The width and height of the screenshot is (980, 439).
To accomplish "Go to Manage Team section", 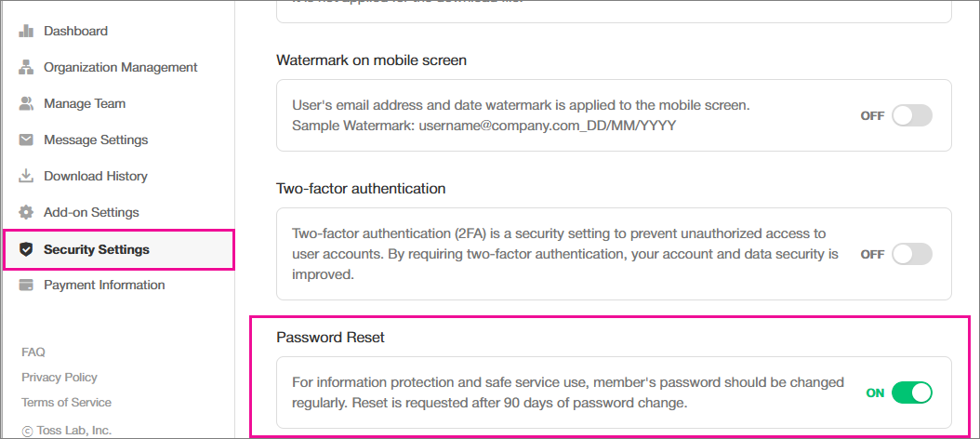I will [85, 103].
